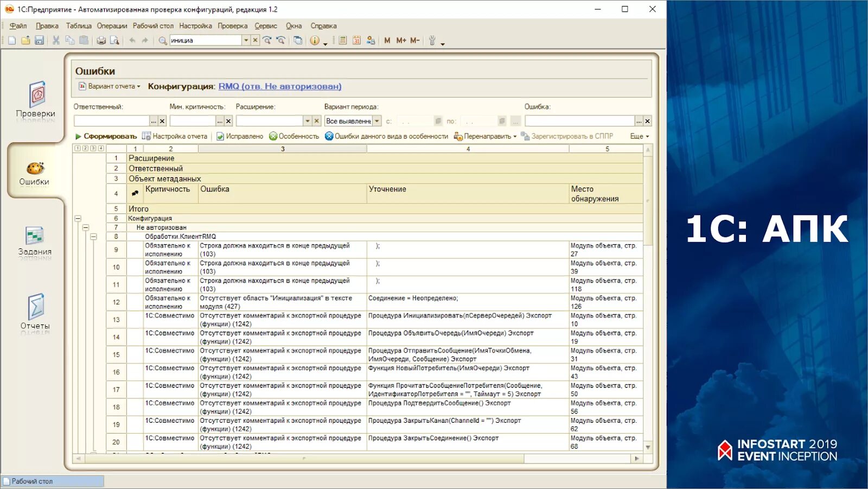Open the Еще dropdown menu
The width and height of the screenshot is (868, 489).
point(640,136)
